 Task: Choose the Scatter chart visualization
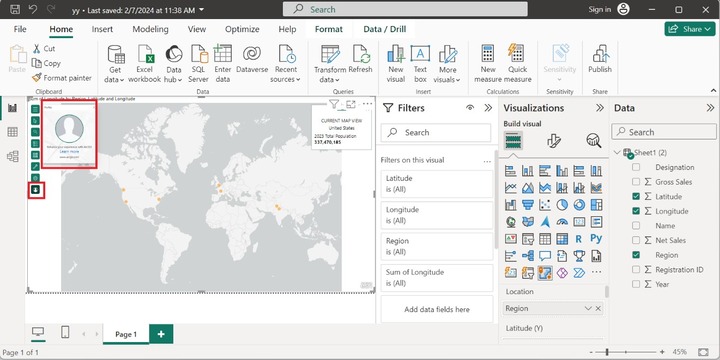(545, 205)
